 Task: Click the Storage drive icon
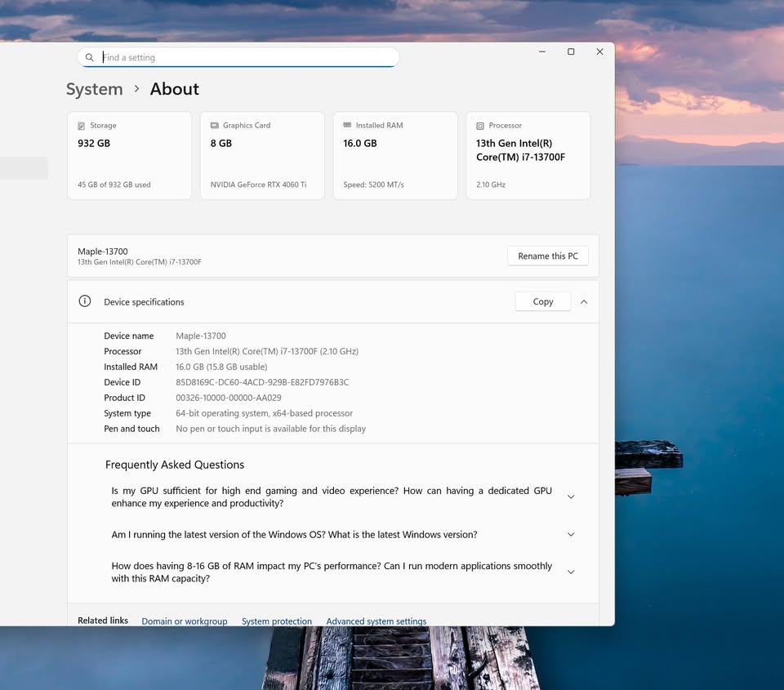click(x=82, y=126)
